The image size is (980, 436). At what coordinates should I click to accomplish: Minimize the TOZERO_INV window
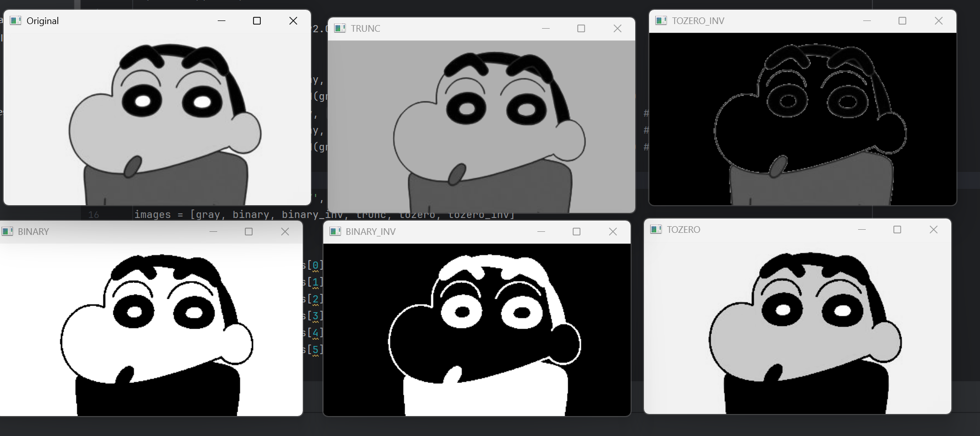[867, 20]
